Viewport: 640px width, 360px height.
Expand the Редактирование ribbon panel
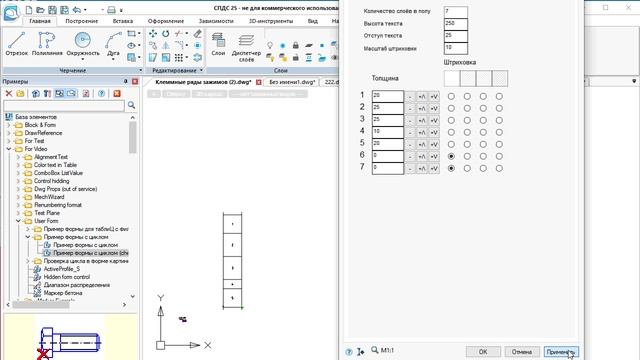pos(201,71)
